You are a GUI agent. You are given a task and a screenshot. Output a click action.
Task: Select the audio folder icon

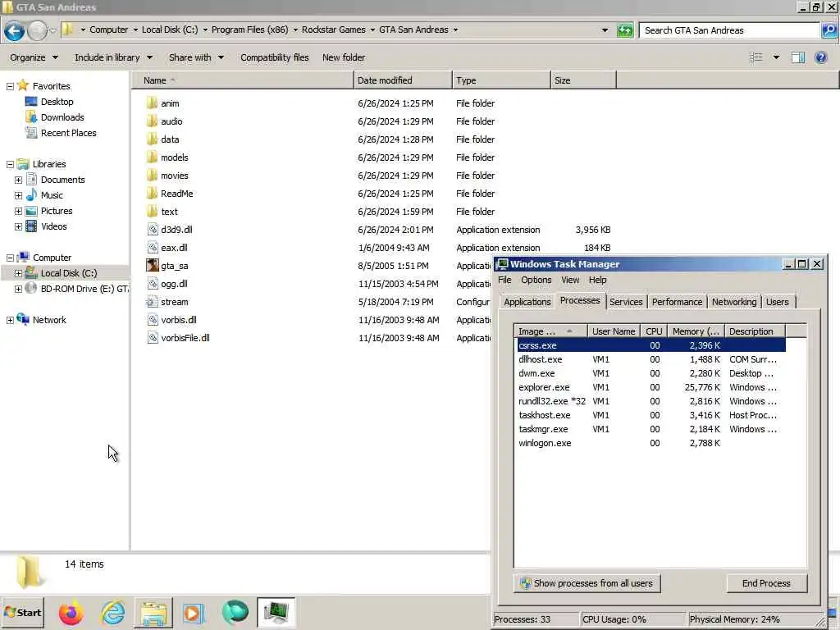point(152,121)
